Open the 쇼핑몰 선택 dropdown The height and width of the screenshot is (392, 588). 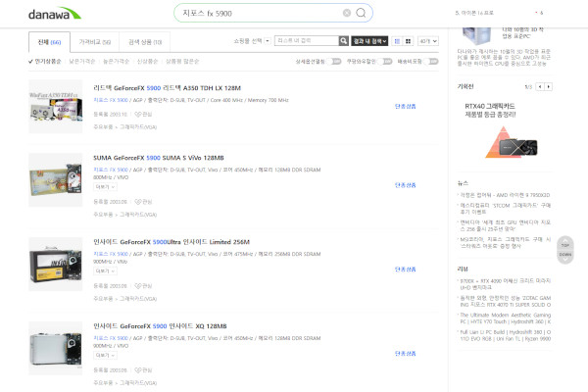(252, 41)
